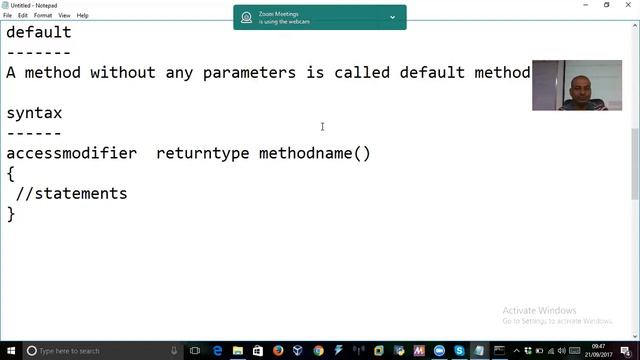Minimize the Notepad window
The height and width of the screenshot is (360, 640).
[586, 5]
